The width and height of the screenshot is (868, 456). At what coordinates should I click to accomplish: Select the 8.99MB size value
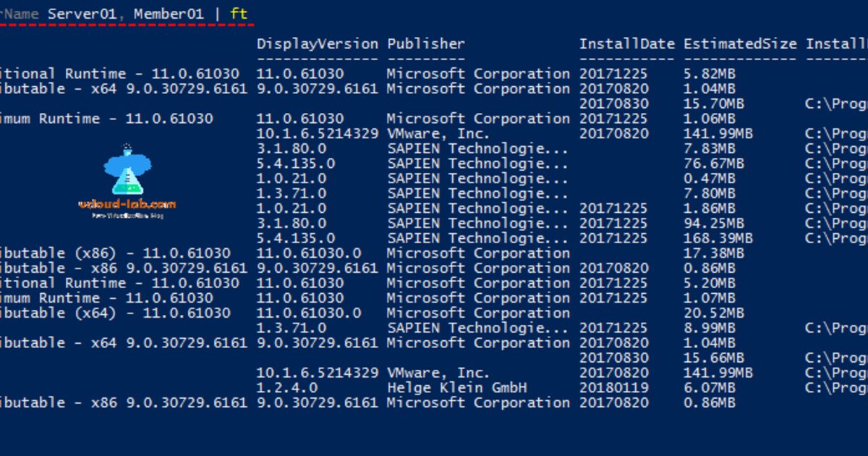(709, 328)
